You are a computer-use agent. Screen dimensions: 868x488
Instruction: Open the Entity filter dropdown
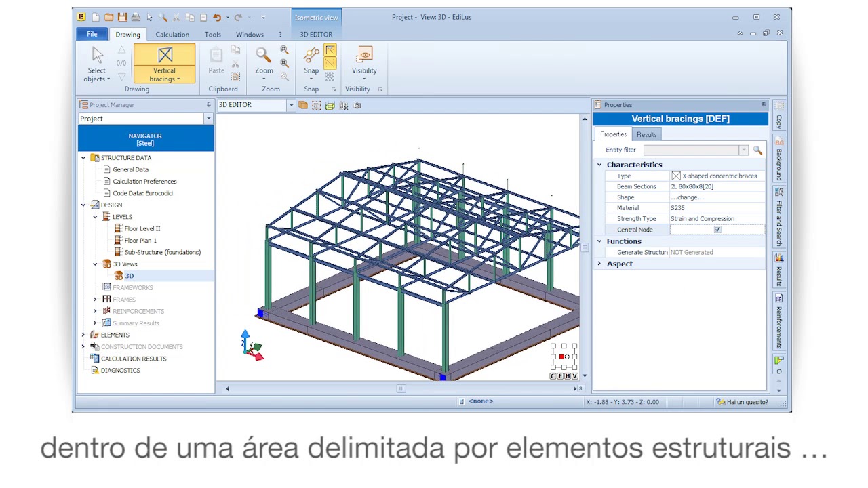pos(744,150)
